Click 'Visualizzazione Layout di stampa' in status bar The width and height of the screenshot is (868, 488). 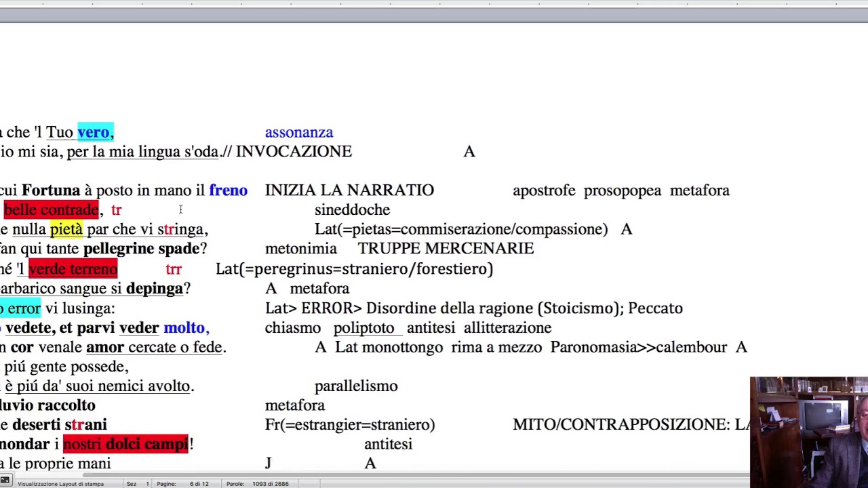point(60,484)
